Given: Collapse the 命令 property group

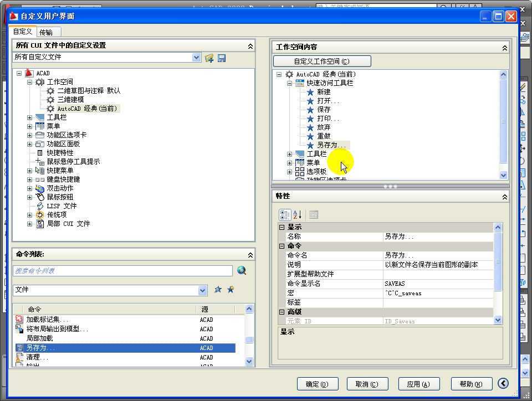Looking at the screenshot, I should (282, 246).
